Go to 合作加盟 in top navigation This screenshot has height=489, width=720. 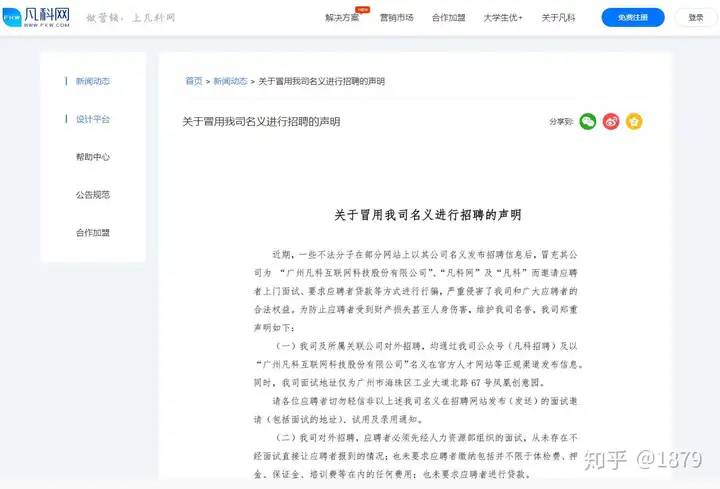click(449, 17)
